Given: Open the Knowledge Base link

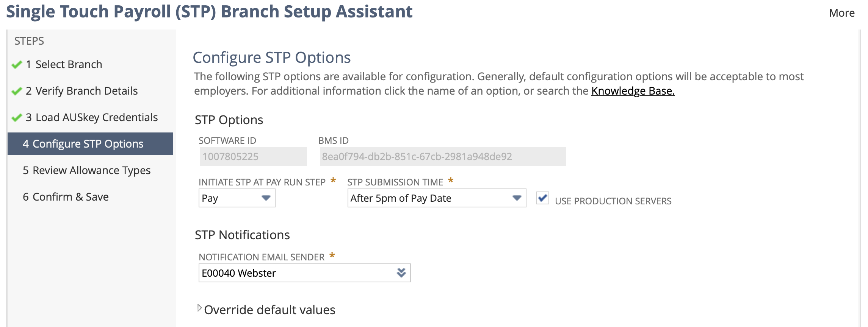Looking at the screenshot, I should [633, 90].
